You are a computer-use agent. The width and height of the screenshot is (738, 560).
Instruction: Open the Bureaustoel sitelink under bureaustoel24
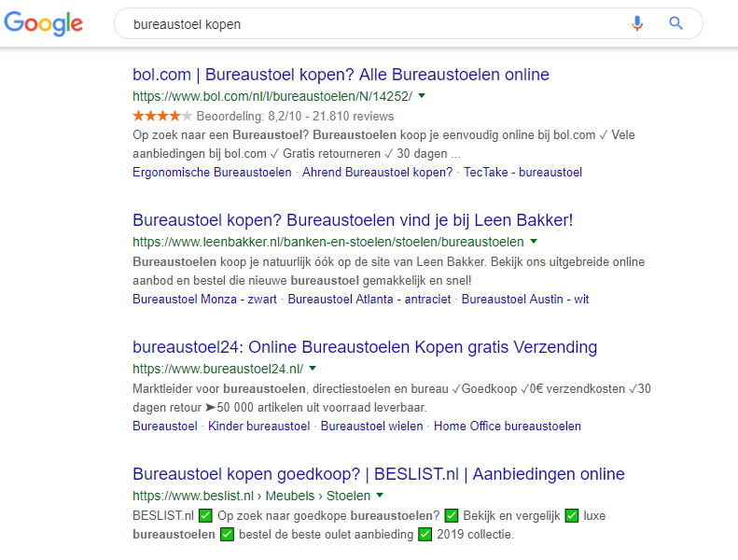point(165,426)
